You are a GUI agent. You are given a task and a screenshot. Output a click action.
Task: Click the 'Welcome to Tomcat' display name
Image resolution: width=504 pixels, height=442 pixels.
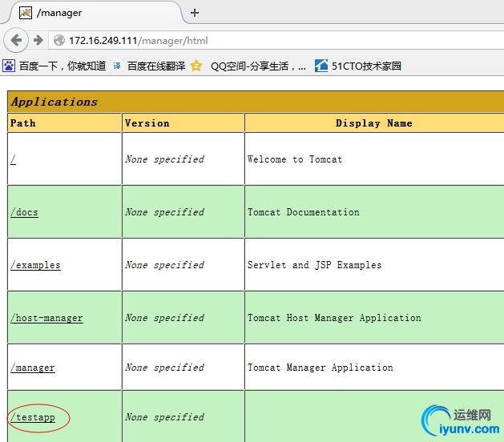[295, 159]
